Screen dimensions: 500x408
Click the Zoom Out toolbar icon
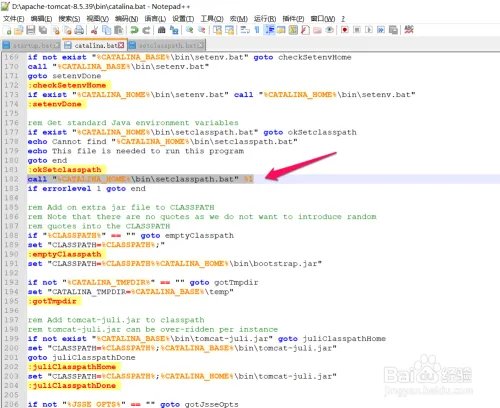pos(202,30)
